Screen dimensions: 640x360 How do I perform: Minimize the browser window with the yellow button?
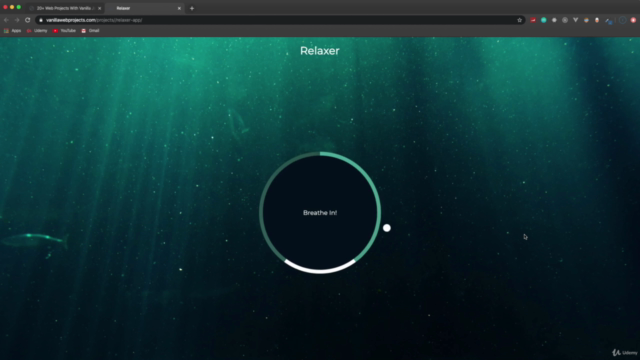[x=12, y=7]
